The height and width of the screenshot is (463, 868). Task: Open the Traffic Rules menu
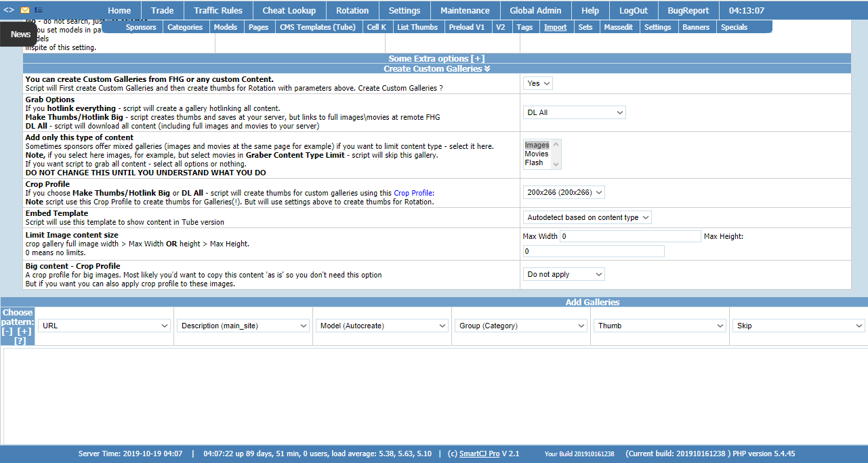point(218,10)
